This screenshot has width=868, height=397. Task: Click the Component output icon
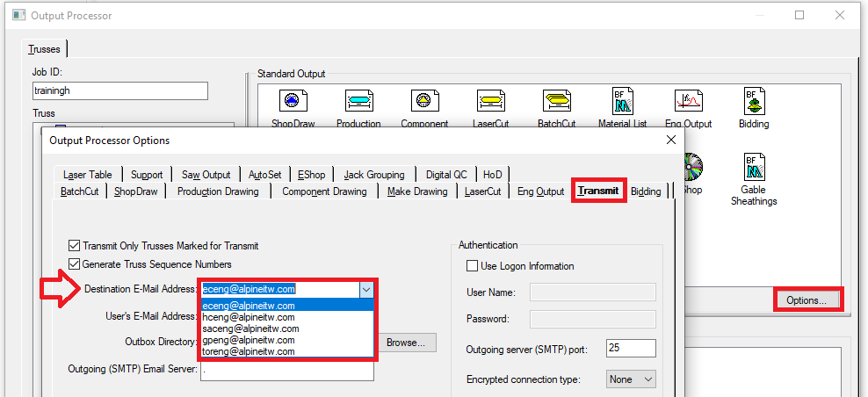tap(424, 101)
